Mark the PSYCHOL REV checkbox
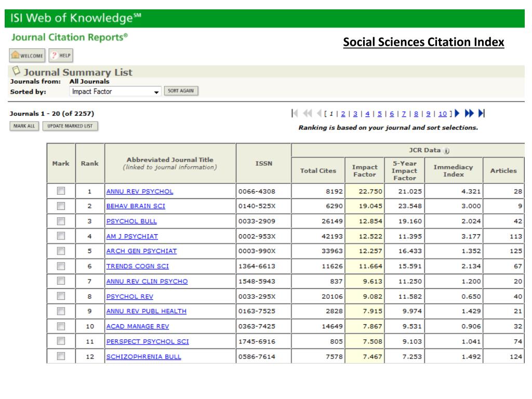 (x=61, y=296)
